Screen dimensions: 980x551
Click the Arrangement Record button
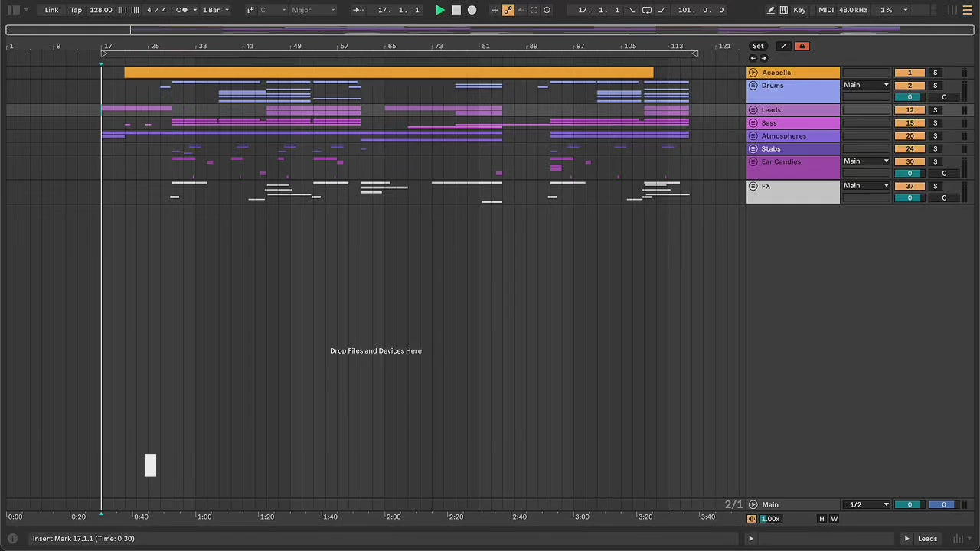point(472,10)
